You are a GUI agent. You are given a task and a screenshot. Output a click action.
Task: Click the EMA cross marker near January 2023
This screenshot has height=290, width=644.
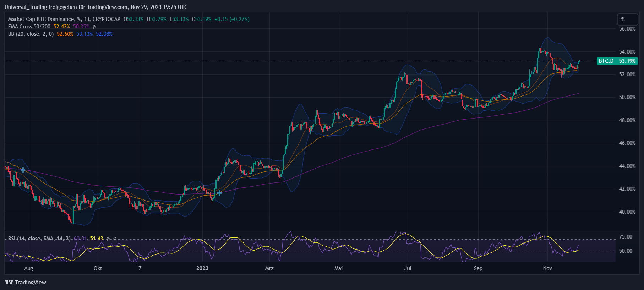point(219,193)
